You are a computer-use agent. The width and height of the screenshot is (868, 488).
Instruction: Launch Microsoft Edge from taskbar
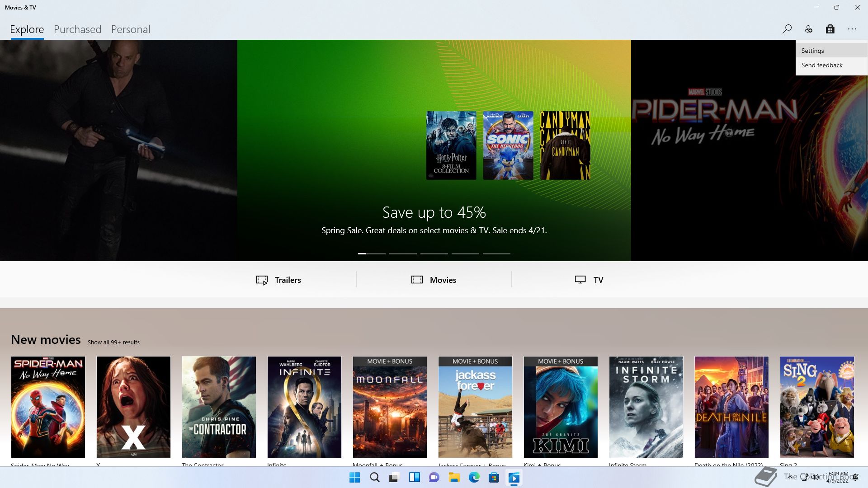[x=474, y=478]
